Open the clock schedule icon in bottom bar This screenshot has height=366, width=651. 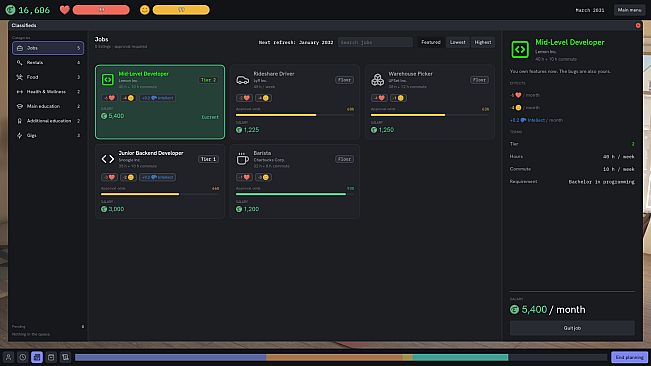coord(22,357)
